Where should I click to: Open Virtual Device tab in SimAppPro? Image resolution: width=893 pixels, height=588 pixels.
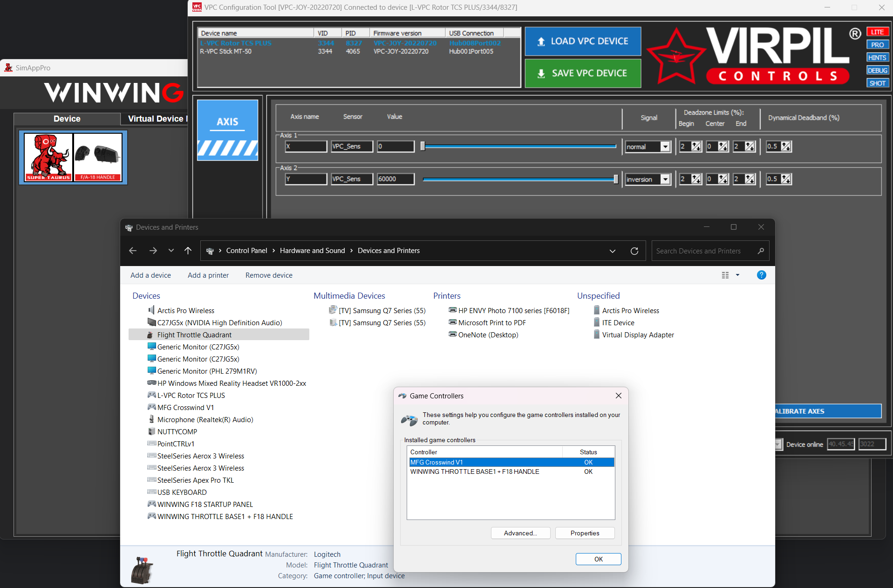[x=155, y=119]
